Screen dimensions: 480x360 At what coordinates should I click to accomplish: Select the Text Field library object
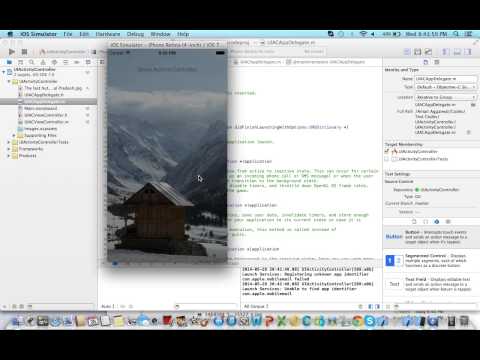(x=432, y=284)
